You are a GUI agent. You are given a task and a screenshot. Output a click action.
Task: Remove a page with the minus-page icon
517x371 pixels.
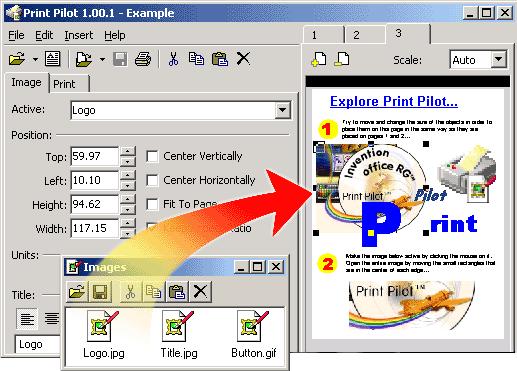point(342,60)
